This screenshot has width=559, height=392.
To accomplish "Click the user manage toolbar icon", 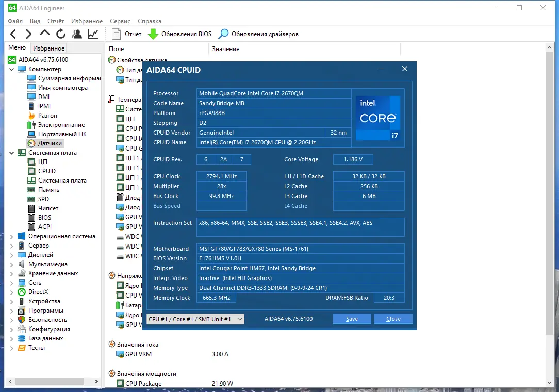I will (x=77, y=34).
